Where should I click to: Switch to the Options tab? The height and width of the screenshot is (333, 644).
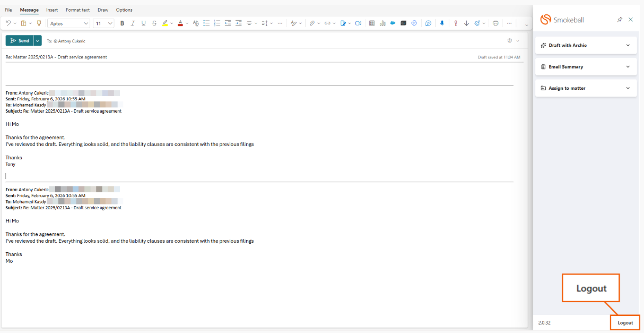[x=124, y=10]
